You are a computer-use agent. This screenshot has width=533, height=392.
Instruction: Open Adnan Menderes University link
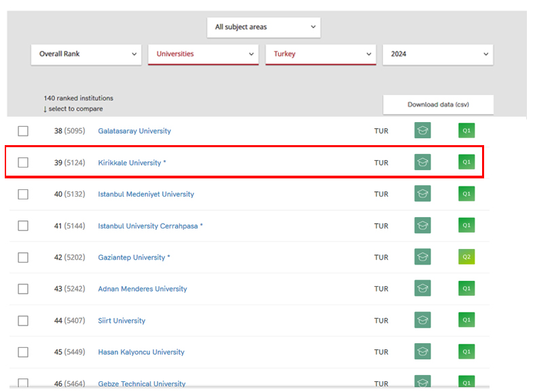[143, 289]
